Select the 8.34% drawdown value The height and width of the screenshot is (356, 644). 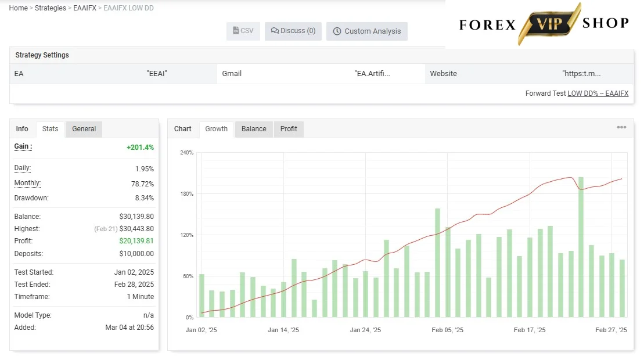[x=145, y=198]
